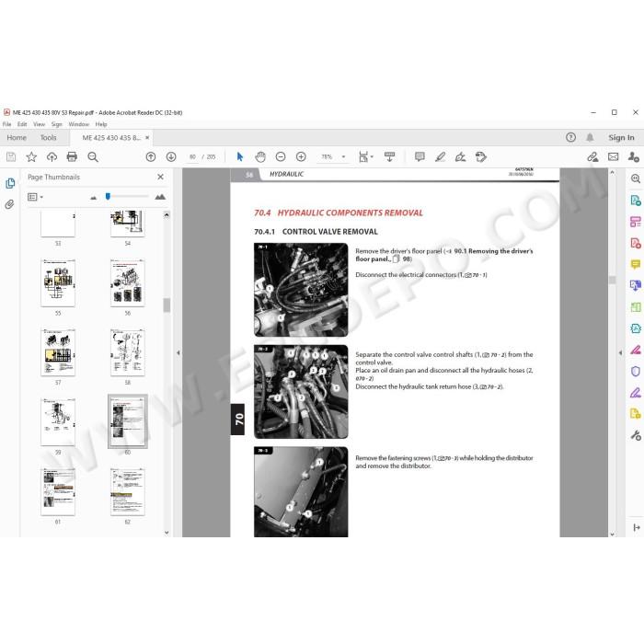The width and height of the screenshot is (644, 644).
Task: Click document scrollbar up arrow
Action: (x=612, y=173)
